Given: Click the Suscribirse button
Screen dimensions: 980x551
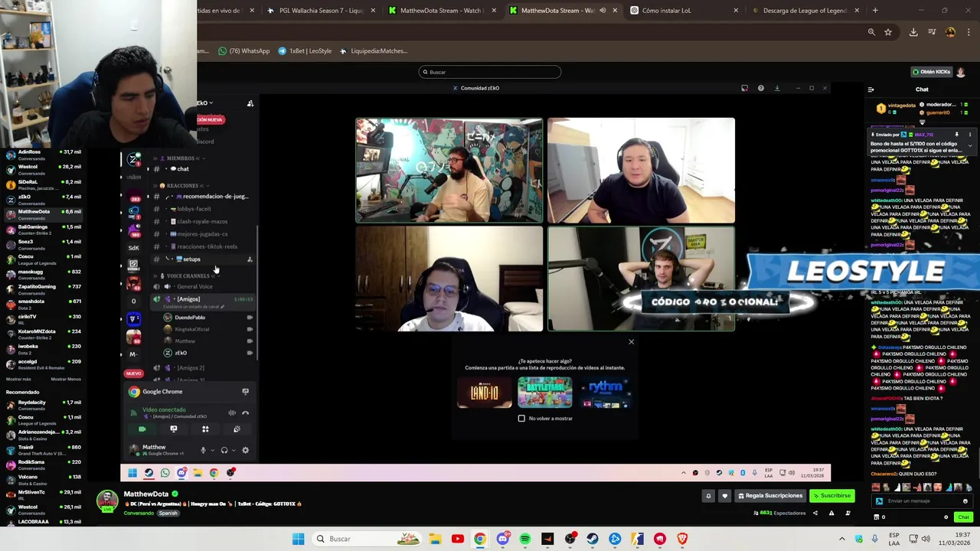Looking at the screenshot, I should coord(831,496).
